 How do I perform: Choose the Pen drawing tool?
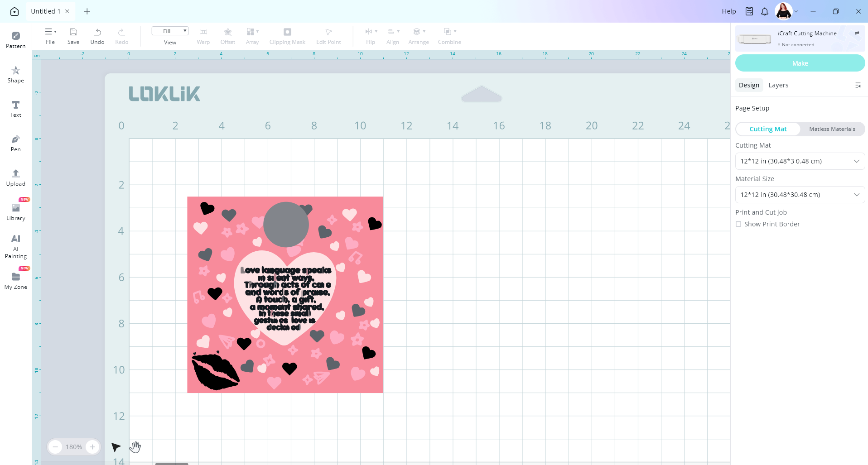tap(15, 143)
